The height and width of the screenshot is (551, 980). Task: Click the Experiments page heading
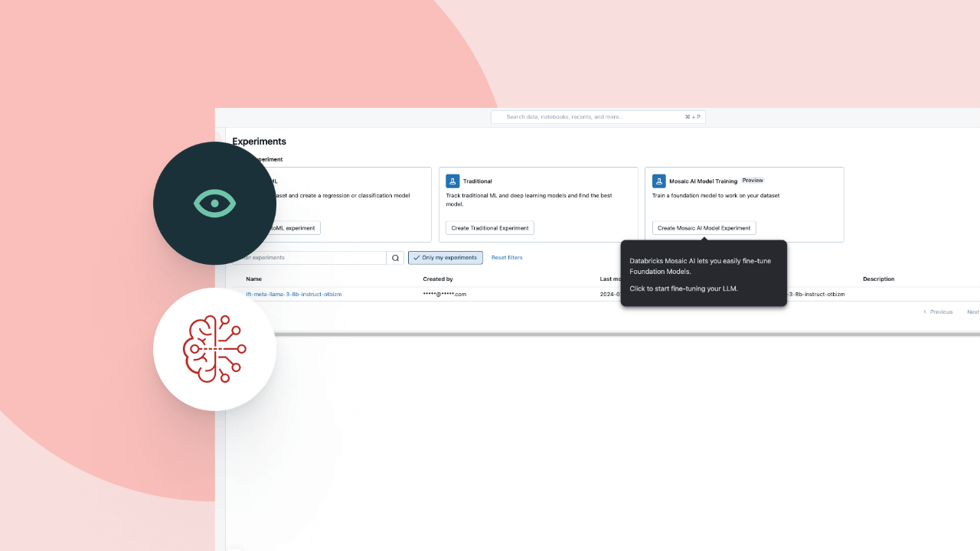pyautogui.click(x=260, y=142)
